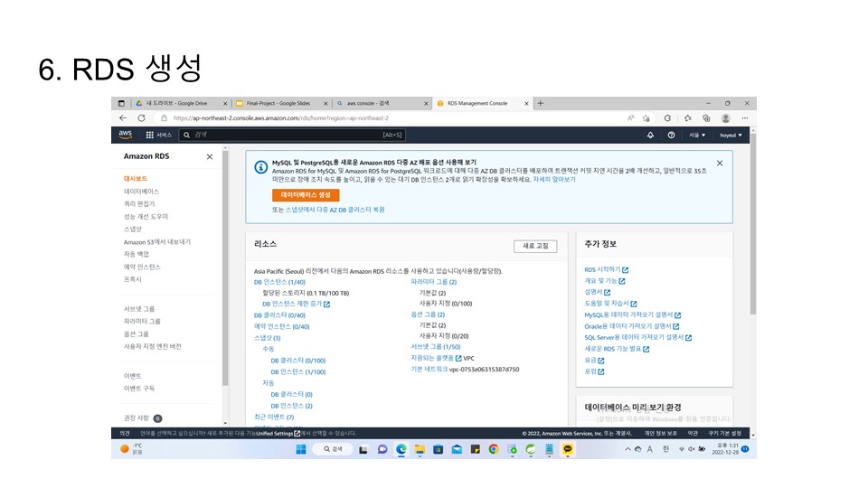Viewport: 868px width, 488px height.
Task: Open Parameter groups (2) resource link
Action: coord(433,282)
